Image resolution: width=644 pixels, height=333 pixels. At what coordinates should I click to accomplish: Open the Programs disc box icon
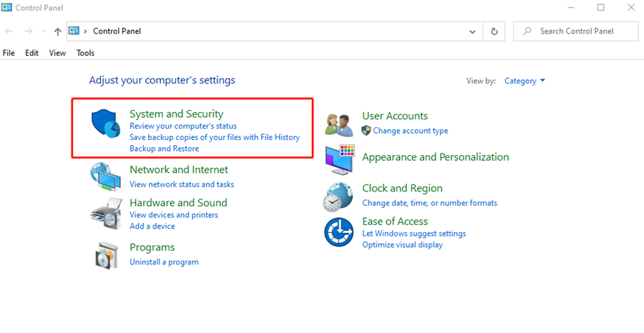(x=107, y=255)
